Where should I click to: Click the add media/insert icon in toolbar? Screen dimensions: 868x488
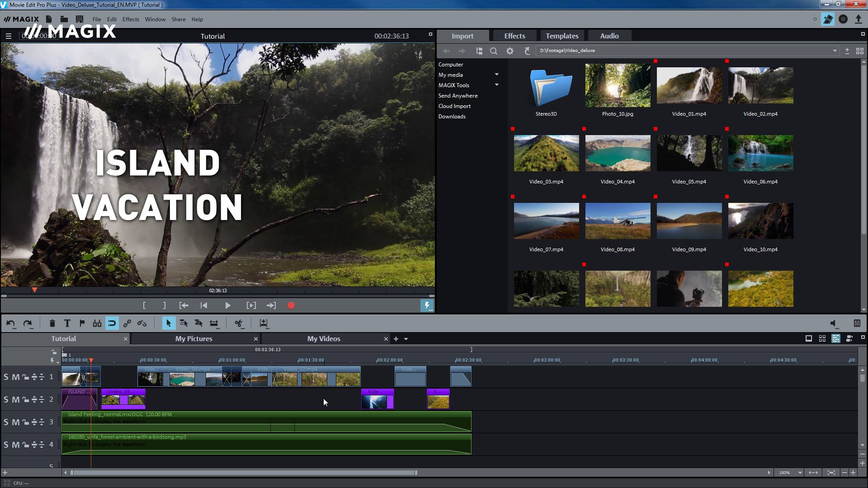click(x=264, y=323)
